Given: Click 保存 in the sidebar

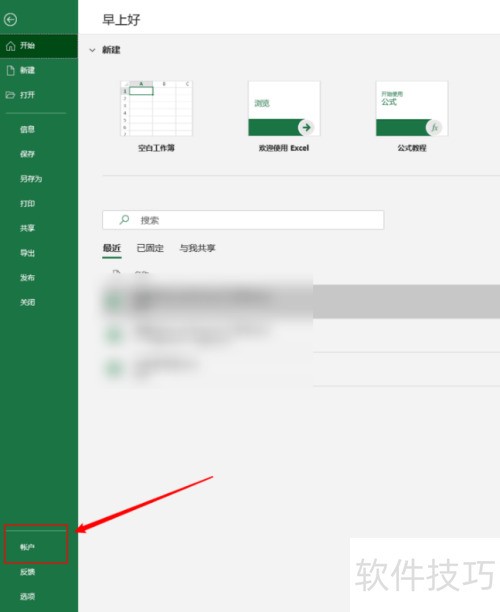Looking at the screenshot, I should click(x=27, y=154).
